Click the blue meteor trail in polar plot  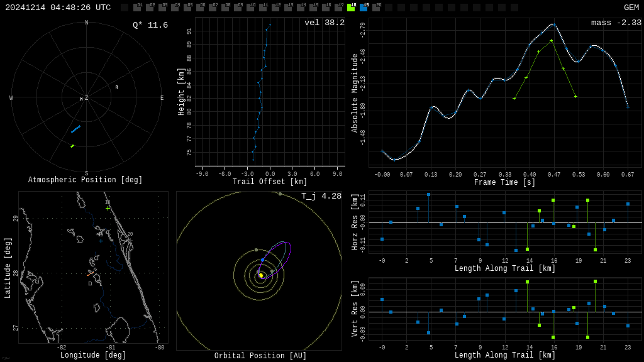(75, 129)
